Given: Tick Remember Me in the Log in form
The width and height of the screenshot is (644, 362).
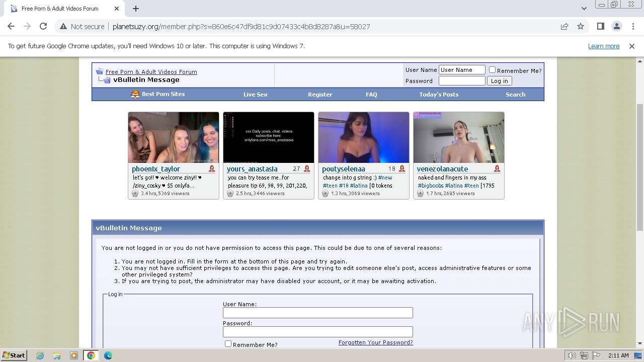Looking at the screenshot, I should [x=228, y=344].
